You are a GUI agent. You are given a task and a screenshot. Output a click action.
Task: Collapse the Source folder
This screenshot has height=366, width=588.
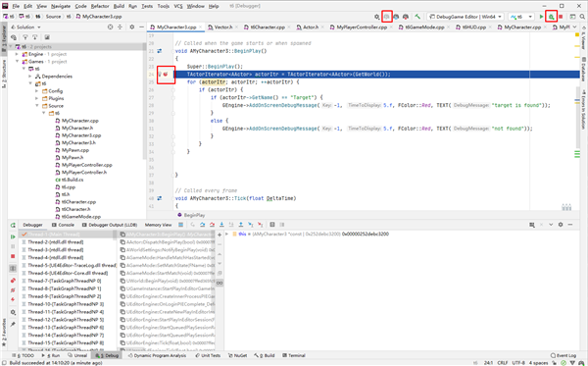point(37,106)
